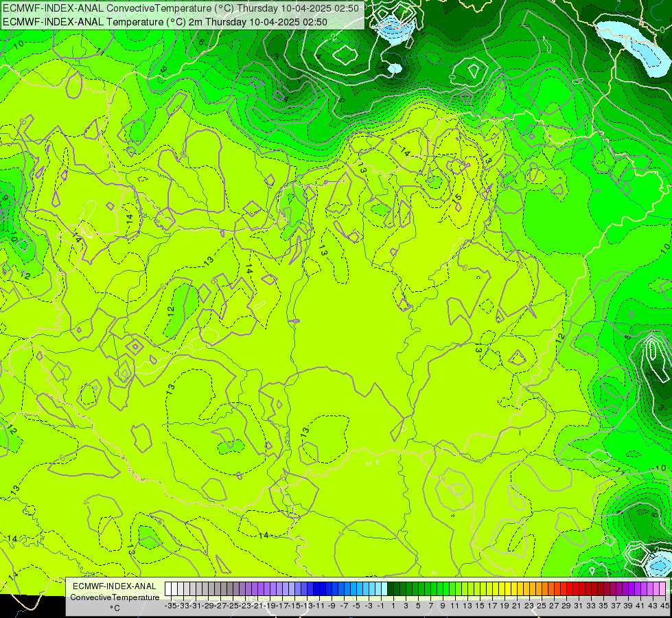Click the legend tick label 29
The height and width of the screenshot is (618, 672).
click(x=566, y=606)
